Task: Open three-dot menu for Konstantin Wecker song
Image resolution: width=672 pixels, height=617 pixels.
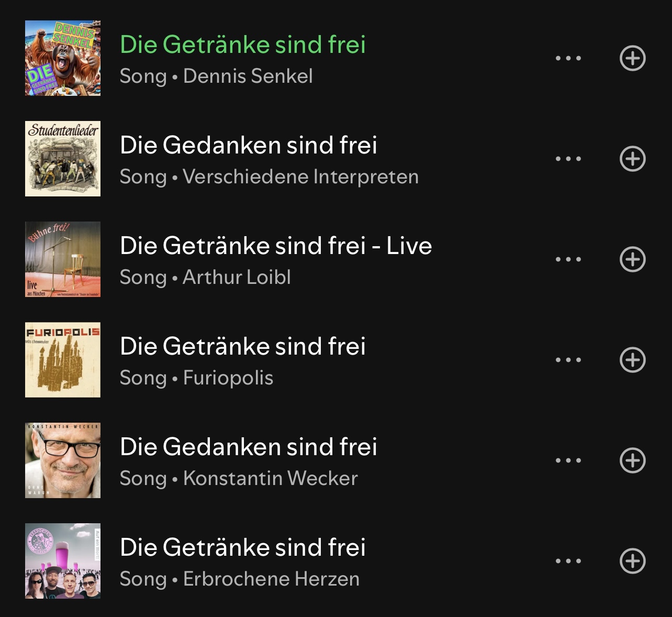Action: coord(568,460)
